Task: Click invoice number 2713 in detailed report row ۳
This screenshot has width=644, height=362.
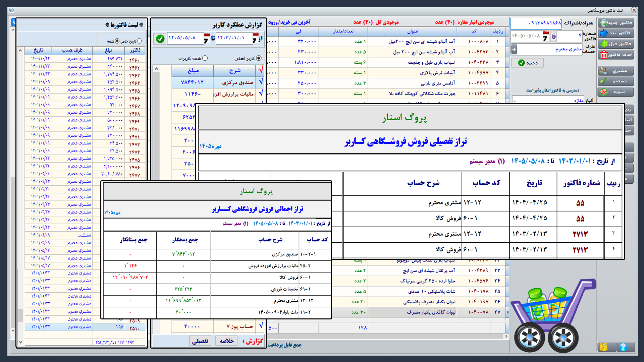Action: (x=580, y=234)
